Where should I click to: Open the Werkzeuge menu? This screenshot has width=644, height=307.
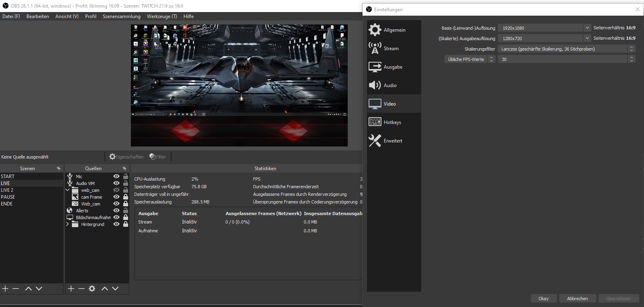click(x=161, y=16)
